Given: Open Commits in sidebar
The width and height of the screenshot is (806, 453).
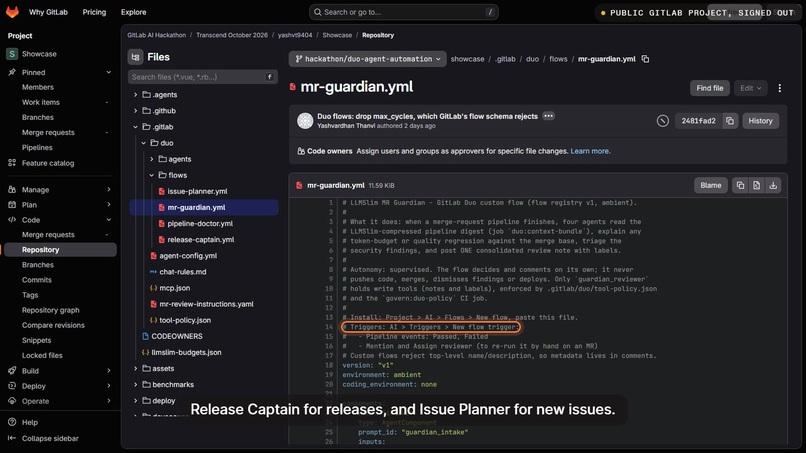Looking at the screenshot, I should (x=36, y=280).
